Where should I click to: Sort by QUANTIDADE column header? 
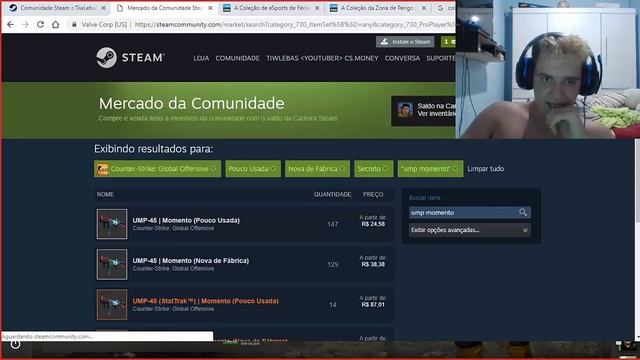click(x=332, y=195)
